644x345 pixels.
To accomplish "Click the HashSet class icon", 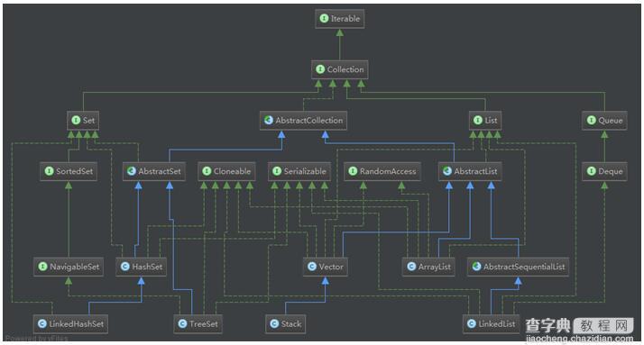I will 124,267.
